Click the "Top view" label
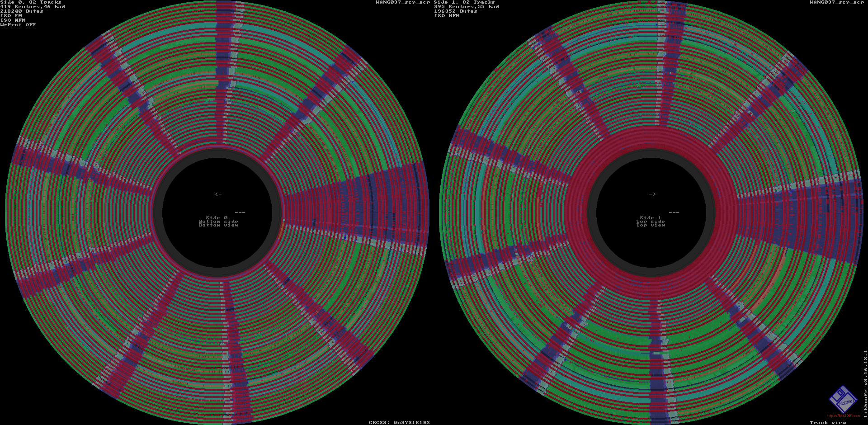This screenshot has height=425, width=868. [x=651, y=225]
